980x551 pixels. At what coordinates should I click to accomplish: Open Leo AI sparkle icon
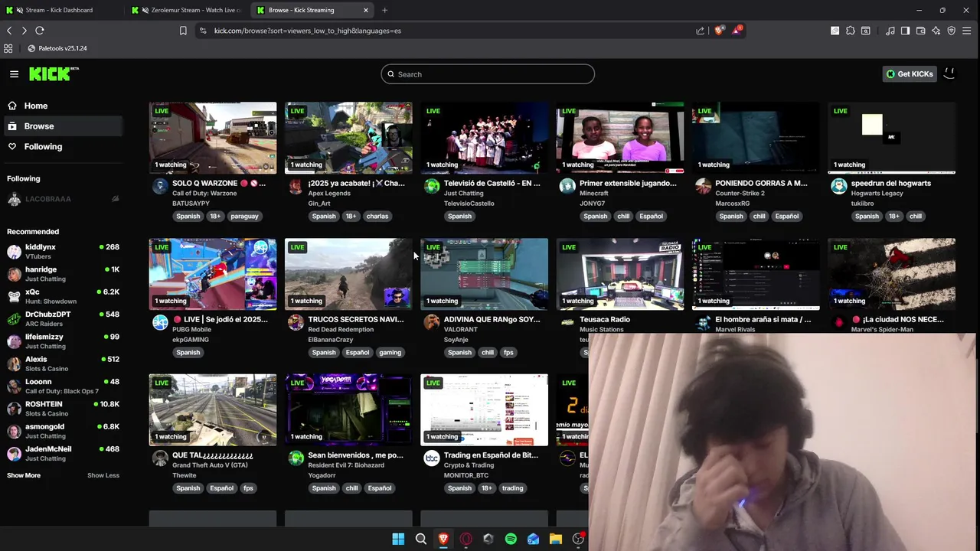click(936, 31)
